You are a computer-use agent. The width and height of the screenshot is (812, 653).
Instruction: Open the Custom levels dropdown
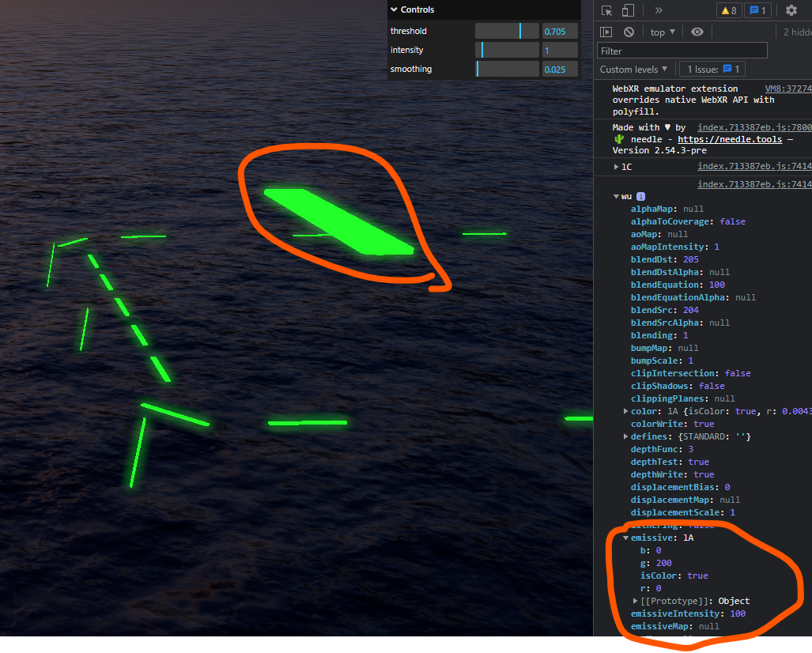point(634,69)
